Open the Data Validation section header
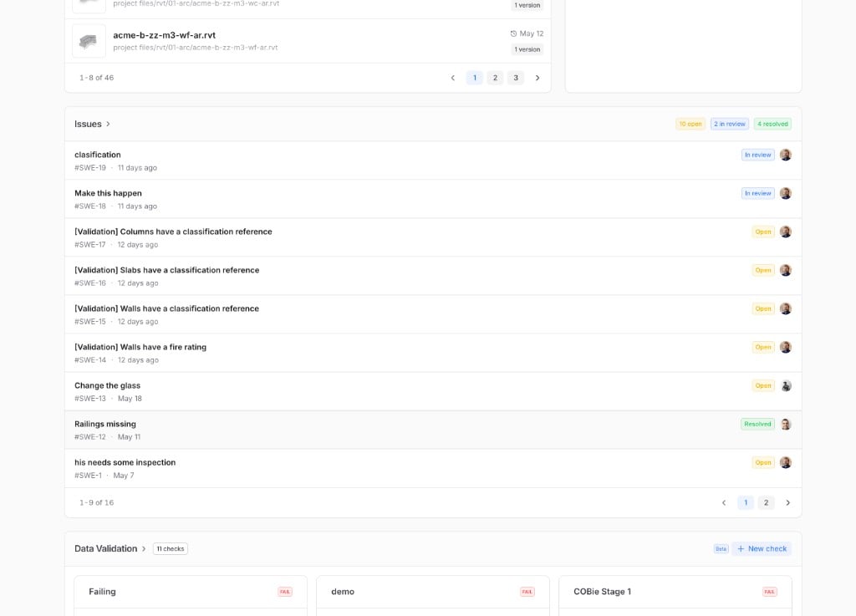Screen dimensions: 856x616 pyautogui.click(x=106, y=549)
